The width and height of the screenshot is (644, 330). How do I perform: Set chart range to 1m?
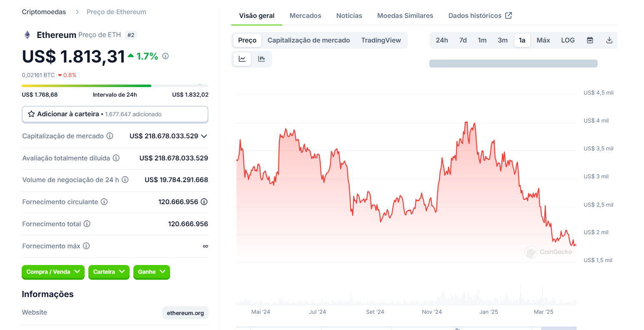(x=482, y=40)
